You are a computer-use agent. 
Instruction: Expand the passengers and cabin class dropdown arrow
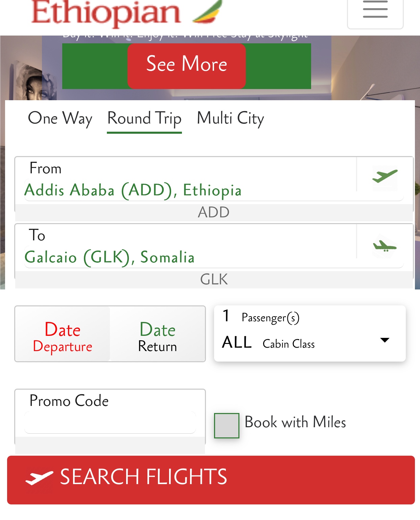(x=385, y=340)
